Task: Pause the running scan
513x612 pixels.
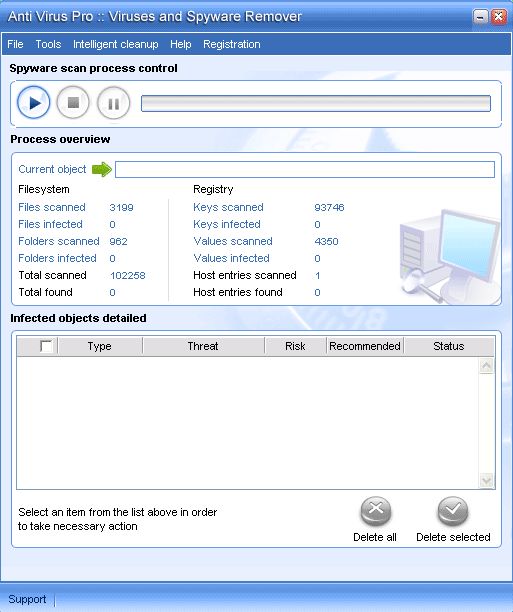Action: (x=113, y=103)
